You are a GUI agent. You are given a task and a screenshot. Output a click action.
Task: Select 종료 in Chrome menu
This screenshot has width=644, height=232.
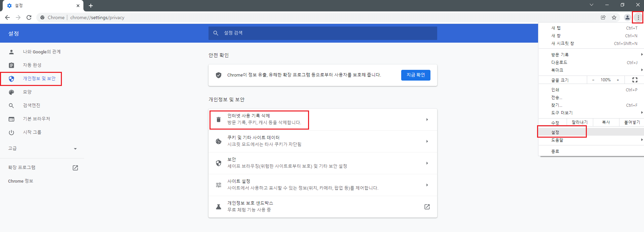(x=591, y=151)
